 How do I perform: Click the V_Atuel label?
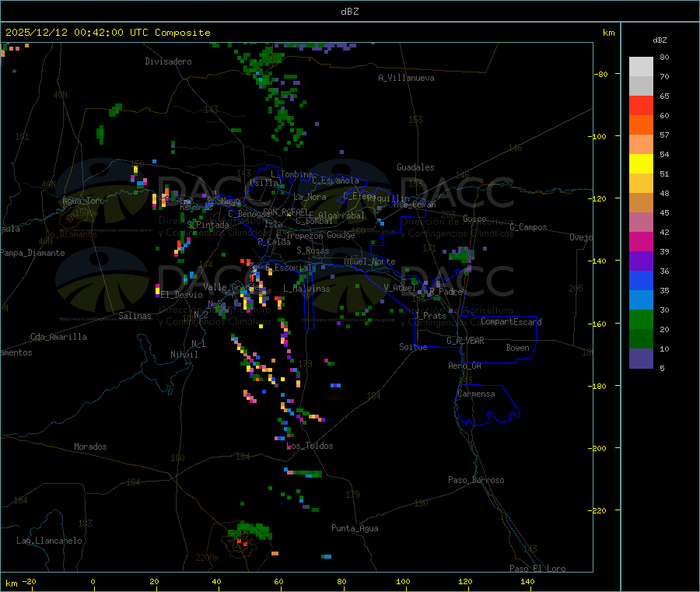(x=400, y=288)
